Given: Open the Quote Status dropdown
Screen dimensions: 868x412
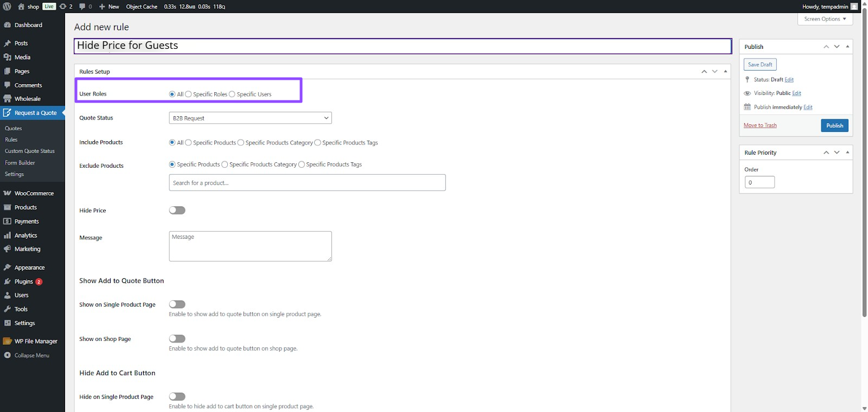Looking at the screenshot, I should click(x=250, y=118).
